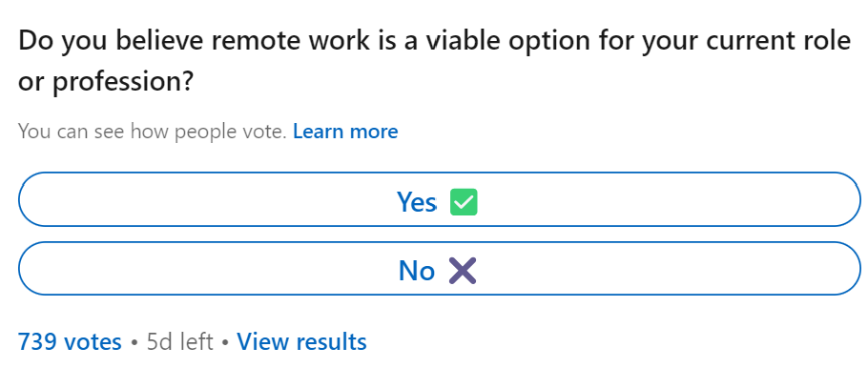Screen dimensions: 868x368
Task: Open the Learn more link
Action: click(345, 132)
